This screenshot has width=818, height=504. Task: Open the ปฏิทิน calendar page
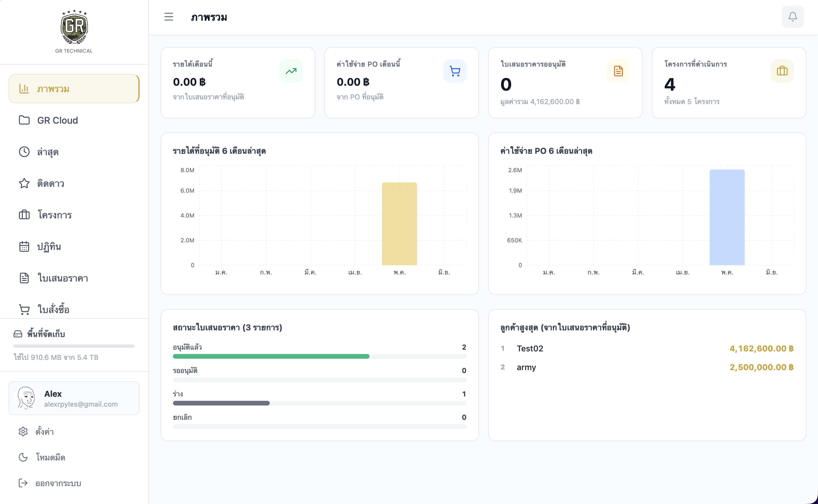[74, 246]
